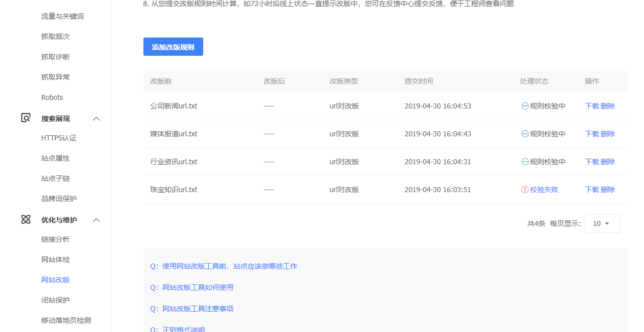Screen dimensions: 644x332
Task: Collapse the 搜索展现 section chevron
Action: (96, 119)
